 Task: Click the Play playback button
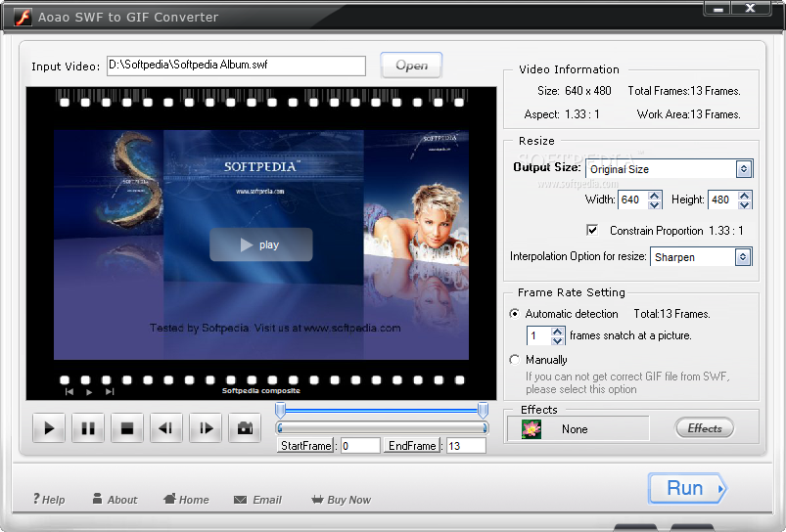pyautogui.click(x=49, y=427)
